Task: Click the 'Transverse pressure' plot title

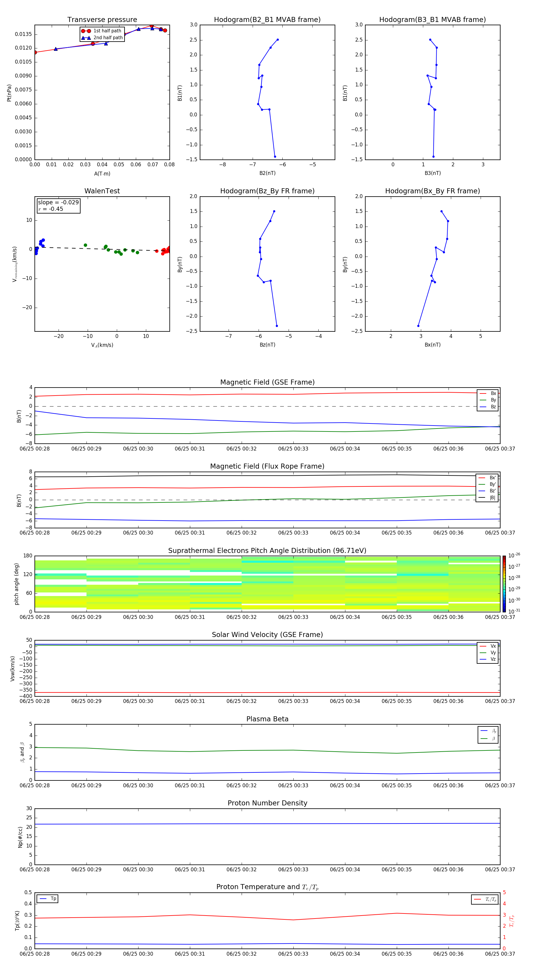Action: point(102,20)
